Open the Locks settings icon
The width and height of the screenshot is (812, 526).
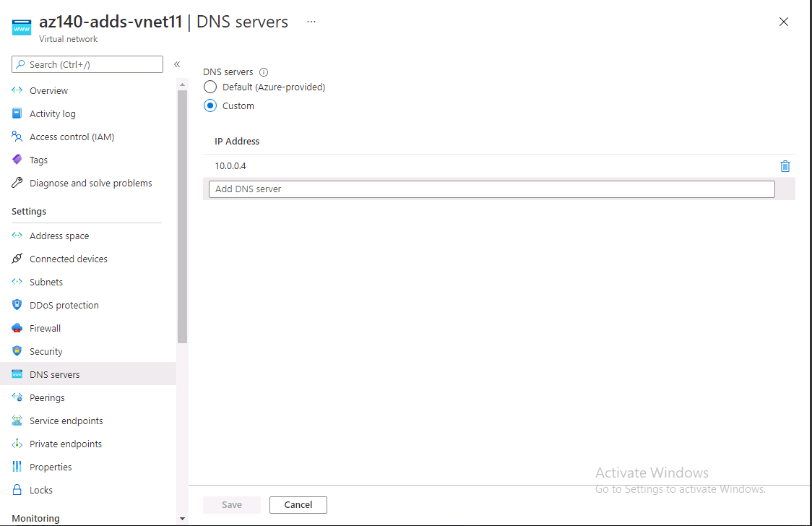pos(17,490)
